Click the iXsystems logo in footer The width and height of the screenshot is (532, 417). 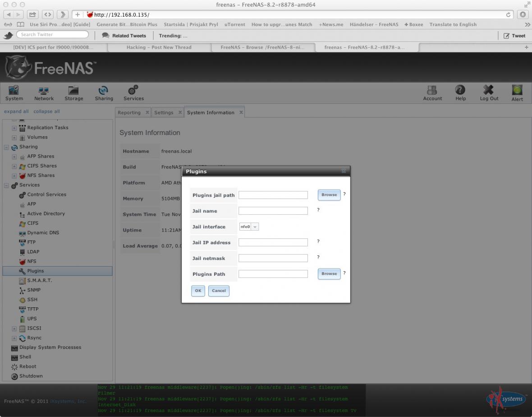507,400
